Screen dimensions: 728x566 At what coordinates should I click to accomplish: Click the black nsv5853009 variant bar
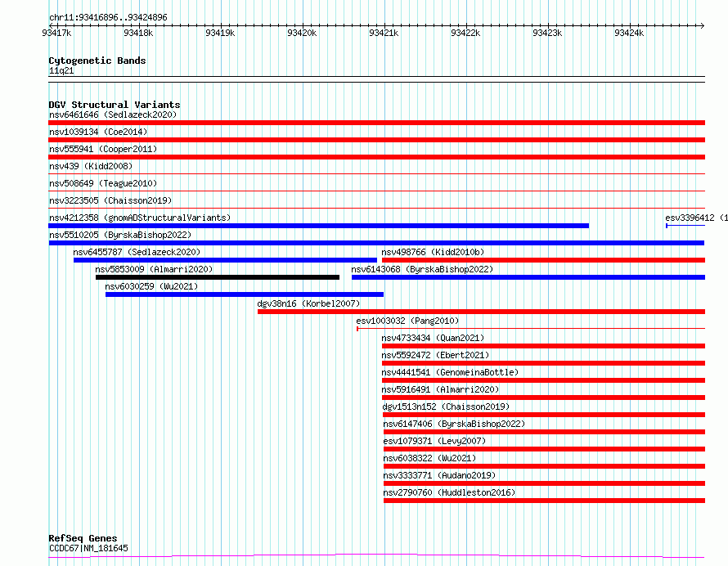[x=218, y=277]
